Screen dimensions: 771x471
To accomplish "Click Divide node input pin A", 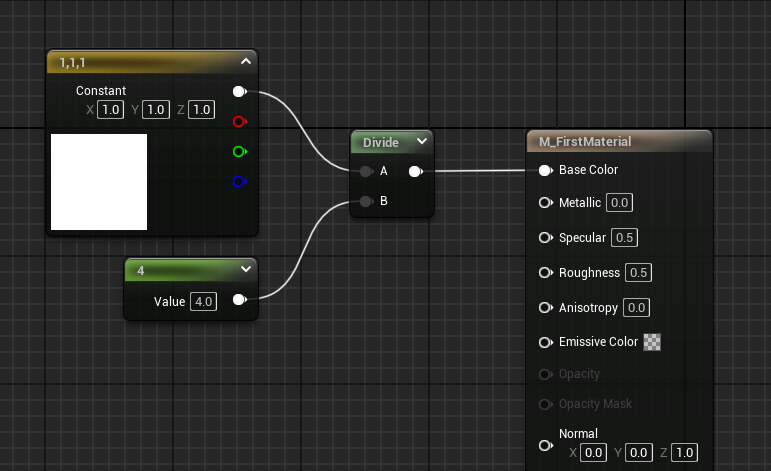I will (366, 171).
